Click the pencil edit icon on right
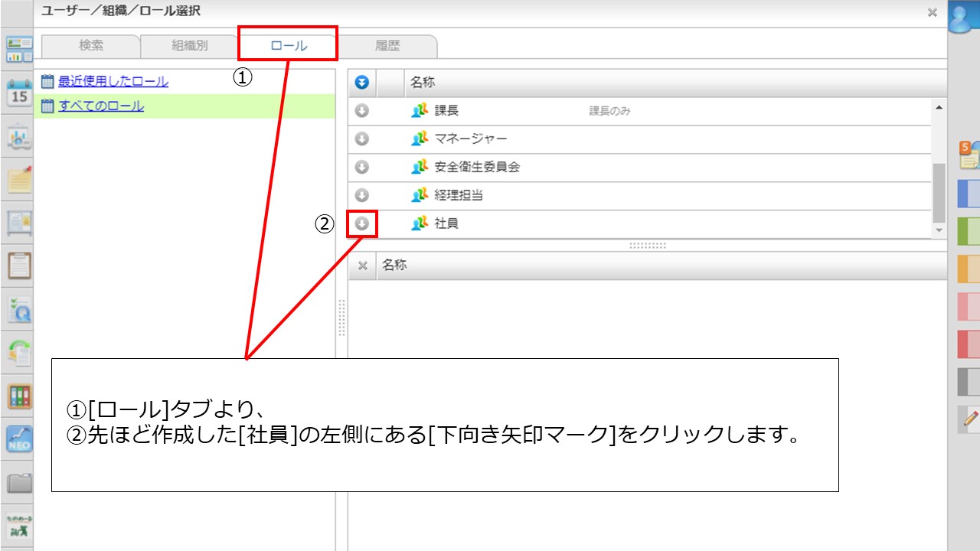The height and width of the screenshot is (551, 980). (x=969, y=419)
